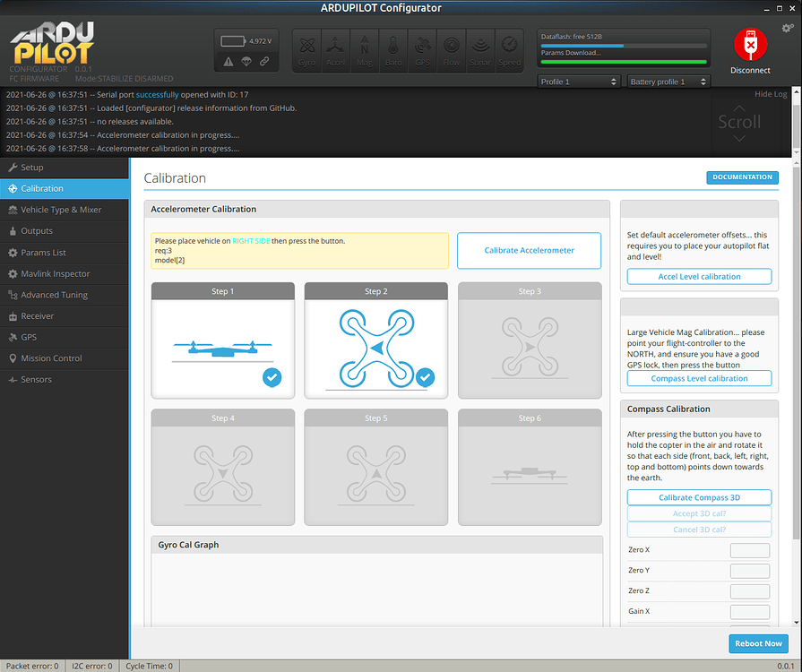The height and width of the screenshot is (672, 802).
Task: Toggle the Step 1 completion checkmark
Action: [272, 377]
